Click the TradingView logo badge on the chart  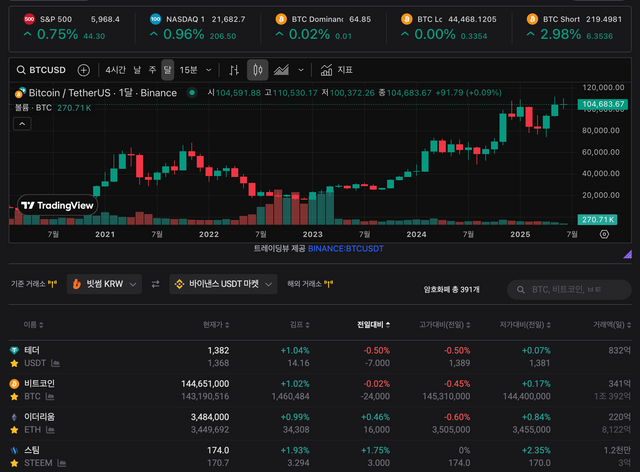(57, 205)
